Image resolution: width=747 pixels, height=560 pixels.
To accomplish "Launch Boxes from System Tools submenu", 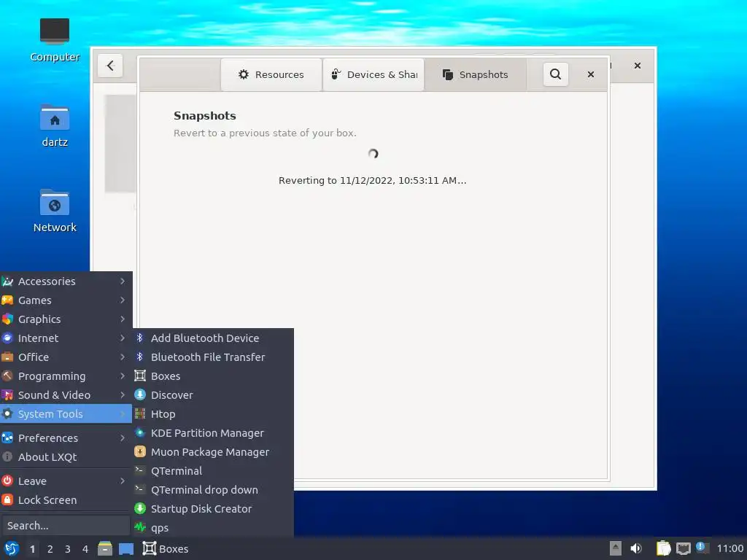I will coord(213,376).
